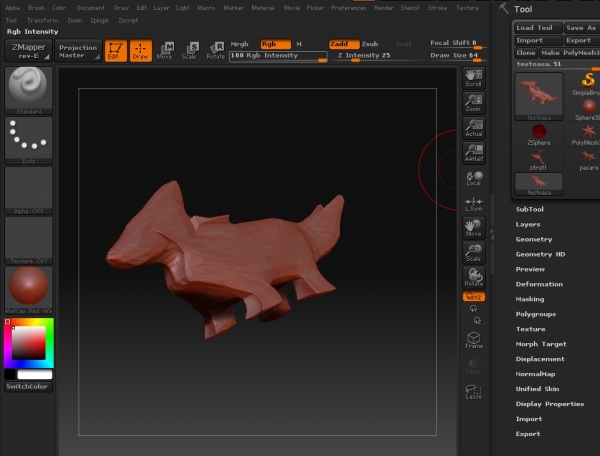Adjust the Focal Shift slider
600x456 pixels.
(458, 43)
